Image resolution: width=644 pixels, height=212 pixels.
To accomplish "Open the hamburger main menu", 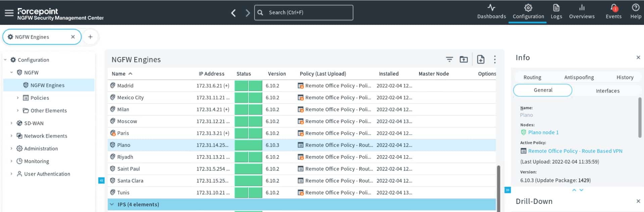I will (x=9, y=13).
